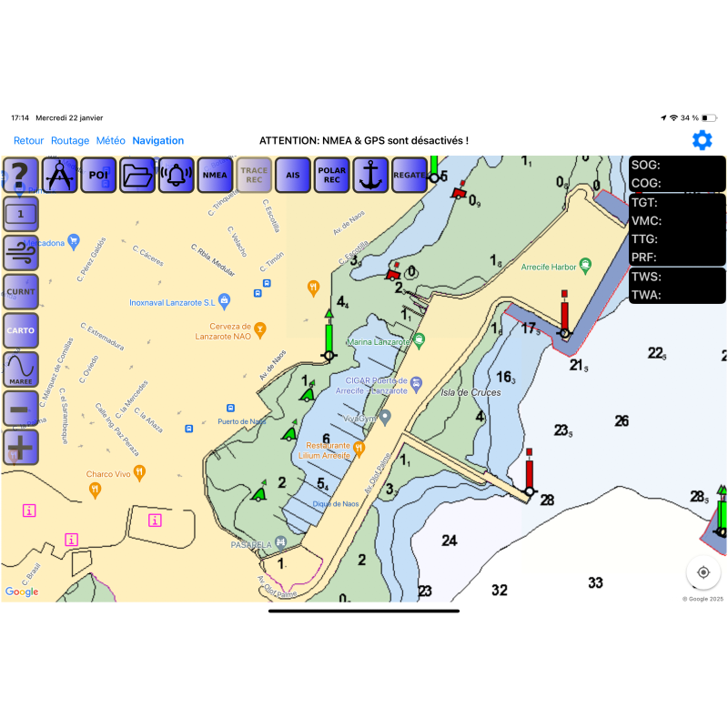Screen dimensions: 728x728
Task: Switch to the Routage tab
Action: coord(70,141)
